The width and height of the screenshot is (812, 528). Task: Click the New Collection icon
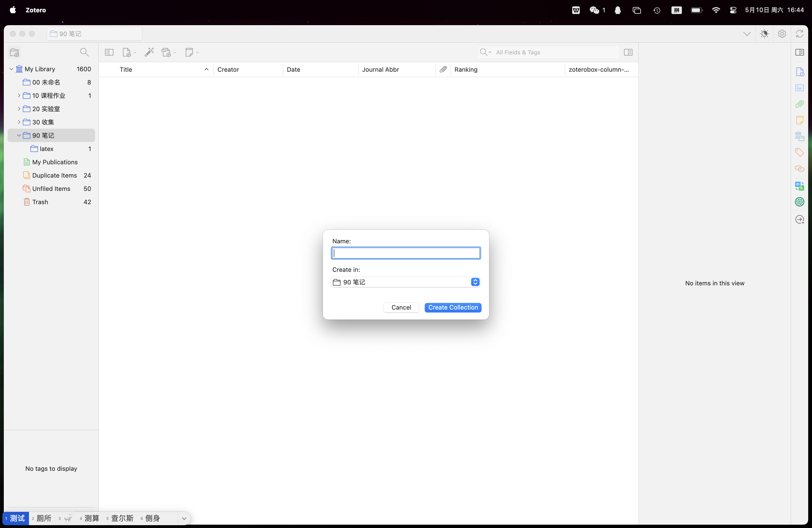click(x=14, y=52)
